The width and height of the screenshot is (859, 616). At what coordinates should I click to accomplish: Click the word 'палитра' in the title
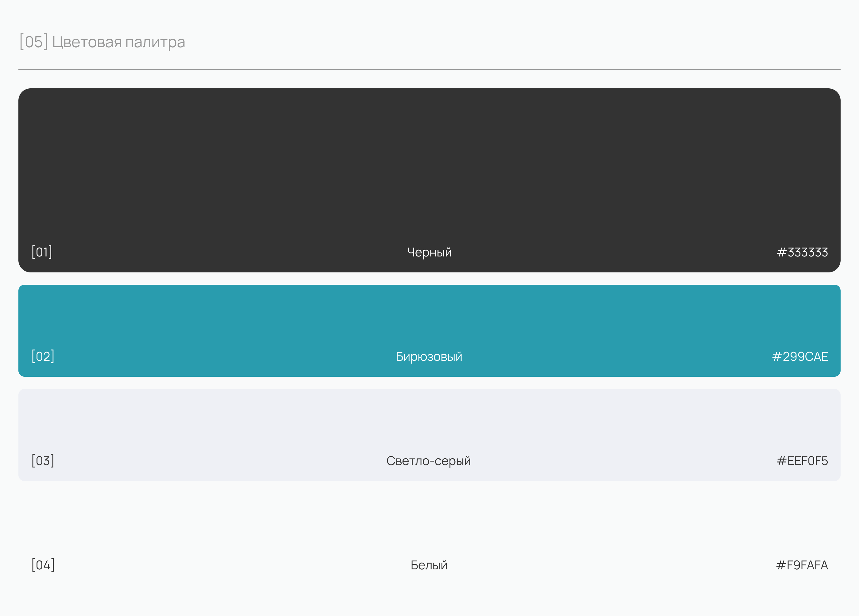tap(155, 42)
